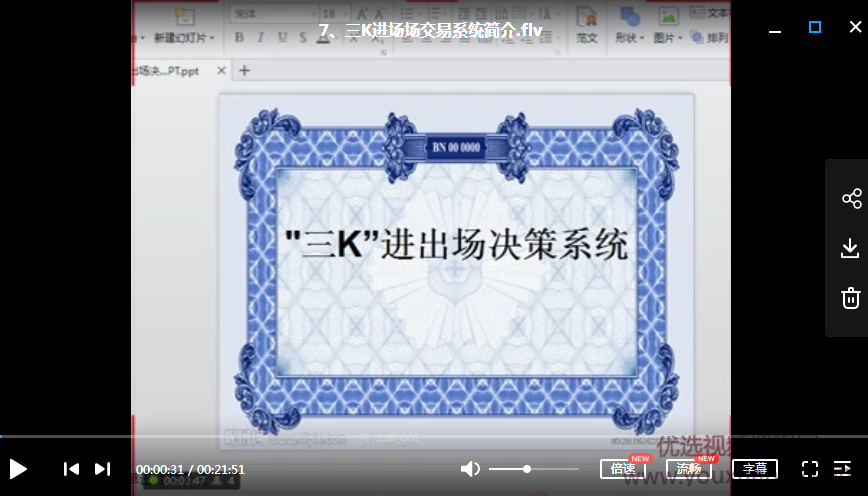This screenshot has width=868, height=496.
Task: Skip to the previous video
Action: click(71, 469)
